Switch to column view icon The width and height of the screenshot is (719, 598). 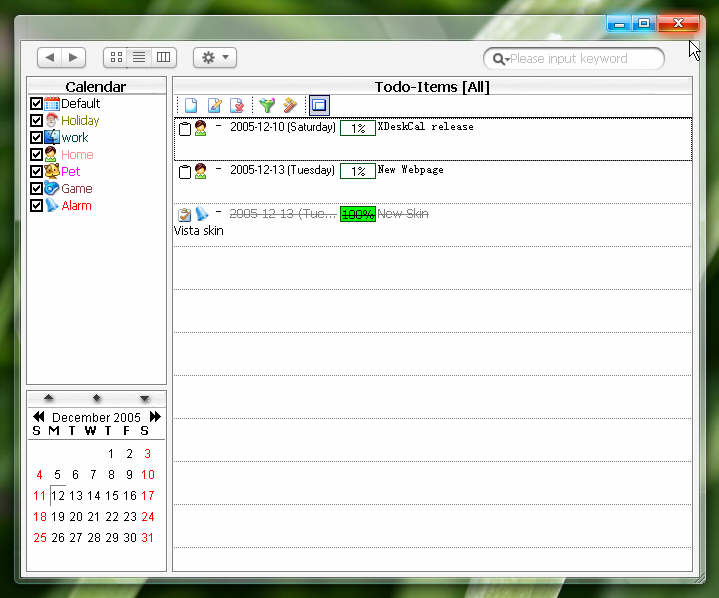click(163, 57)
